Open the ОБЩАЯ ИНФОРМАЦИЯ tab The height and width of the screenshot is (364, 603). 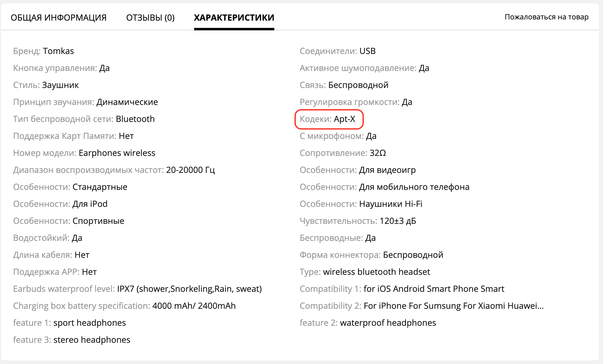pos(58,18)
